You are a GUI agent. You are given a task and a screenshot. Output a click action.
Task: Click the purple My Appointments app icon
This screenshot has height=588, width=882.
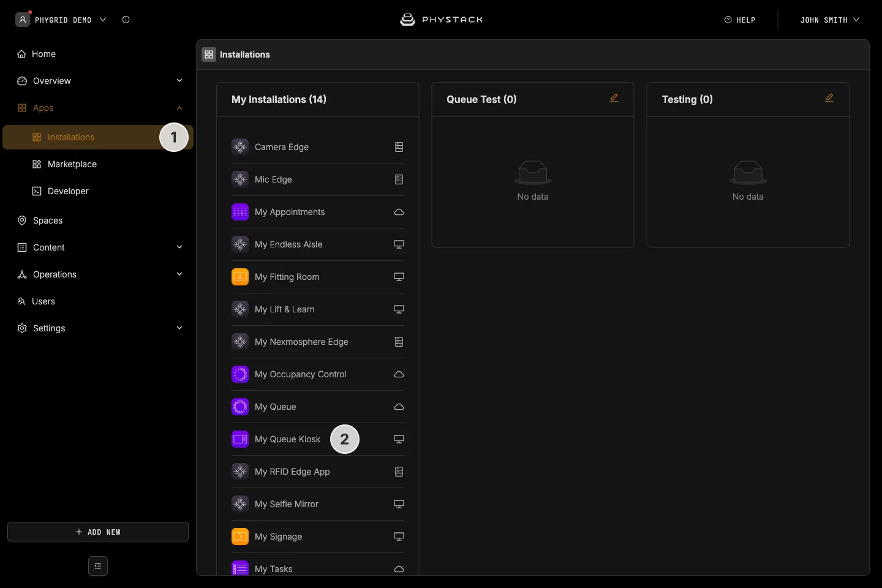coord(240,212)
